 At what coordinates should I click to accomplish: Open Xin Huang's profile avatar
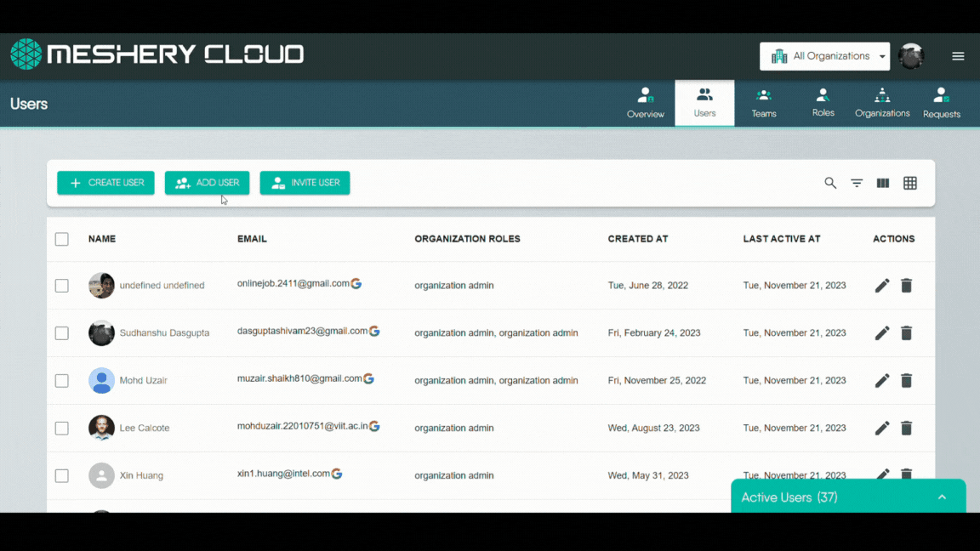[x=101, y=475]
